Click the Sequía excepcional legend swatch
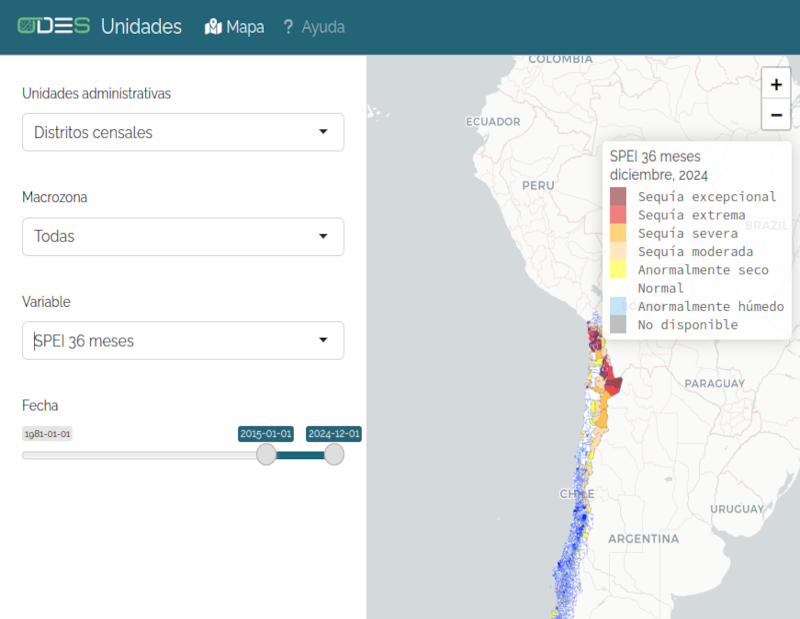Viewport: 800px width, 619px height. 618,196
